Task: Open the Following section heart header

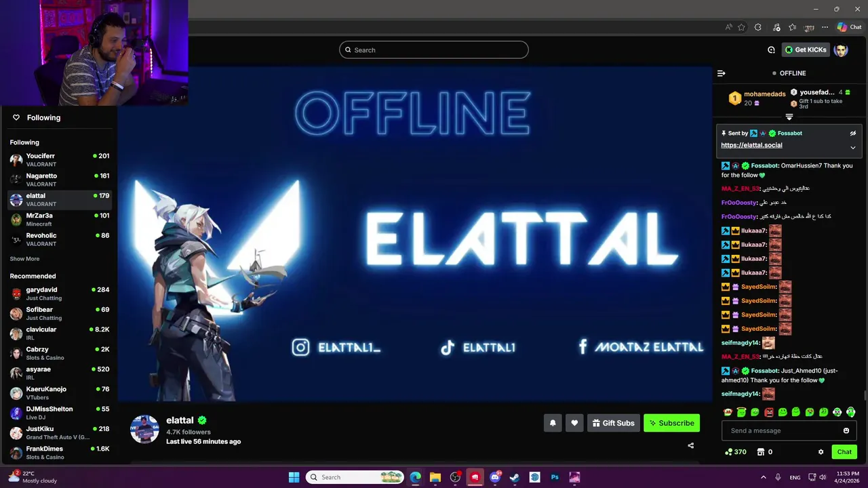Action: tap(37, 117)
